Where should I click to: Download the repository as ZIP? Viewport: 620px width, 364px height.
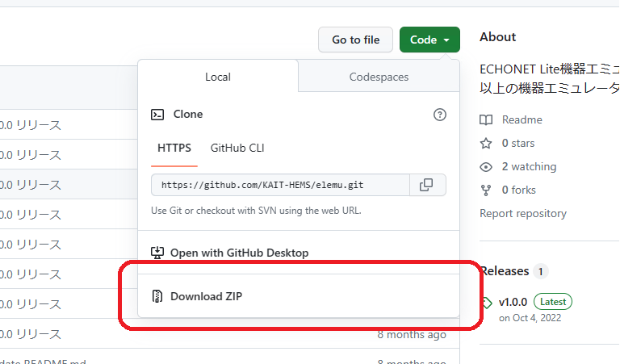click(x=206, y=296)
